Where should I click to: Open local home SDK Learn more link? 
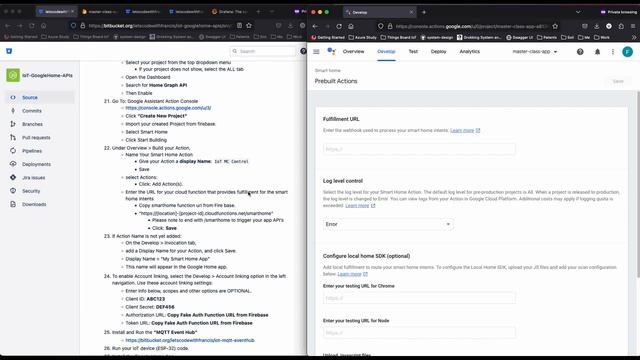coord(352,274)
